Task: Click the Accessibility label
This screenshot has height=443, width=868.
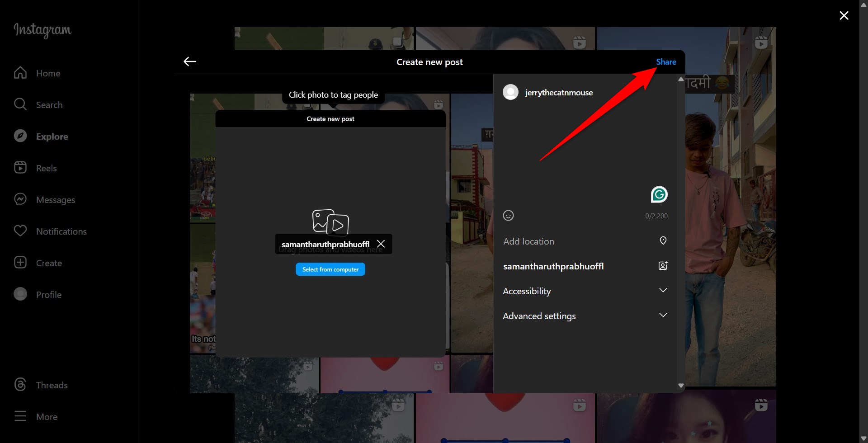Action: 527,291
